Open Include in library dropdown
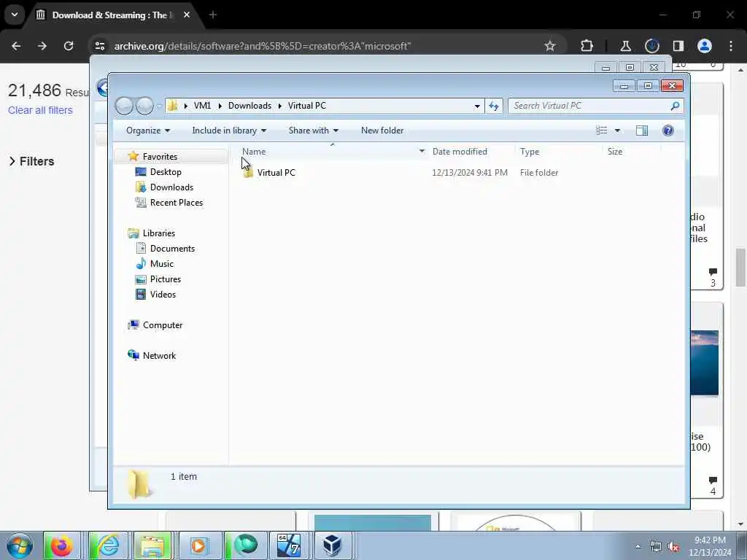 229,131
